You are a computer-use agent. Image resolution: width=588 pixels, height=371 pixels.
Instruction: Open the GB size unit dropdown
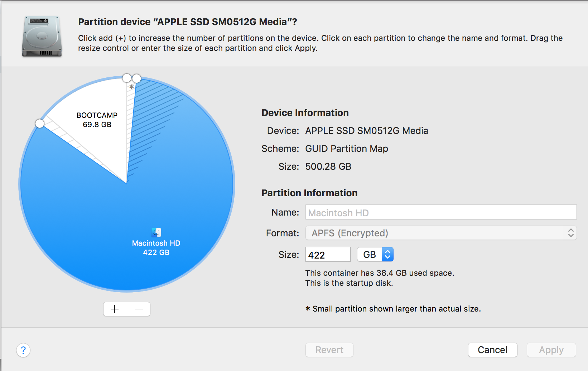(375, 255)
